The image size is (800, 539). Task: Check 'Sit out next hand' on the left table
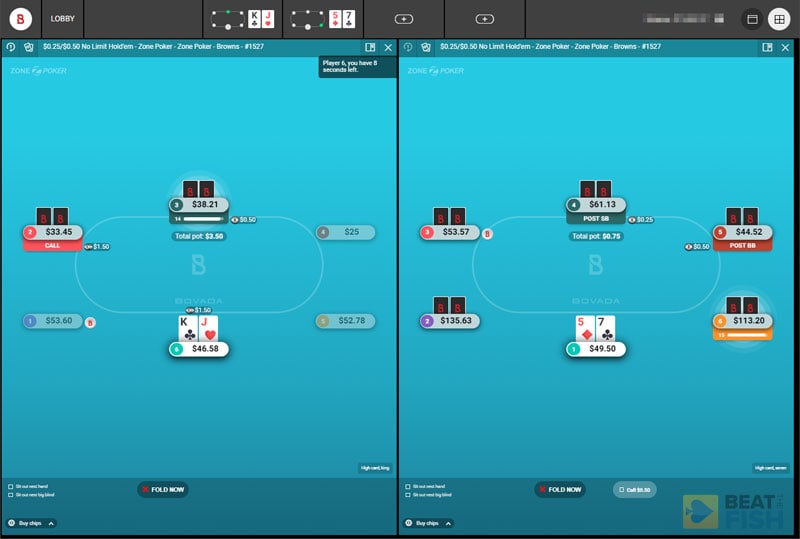click(10, 486)
